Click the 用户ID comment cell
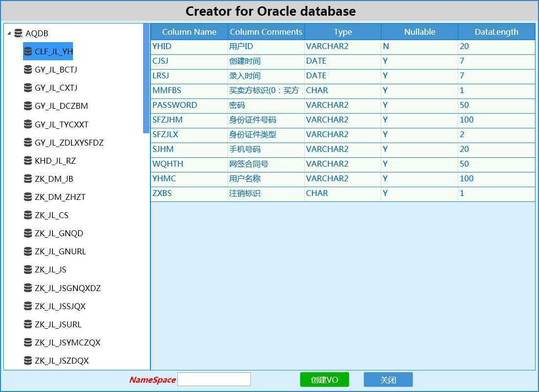This screenshot has width=539, height=392. pyautogui.click(x=266, y=47)
